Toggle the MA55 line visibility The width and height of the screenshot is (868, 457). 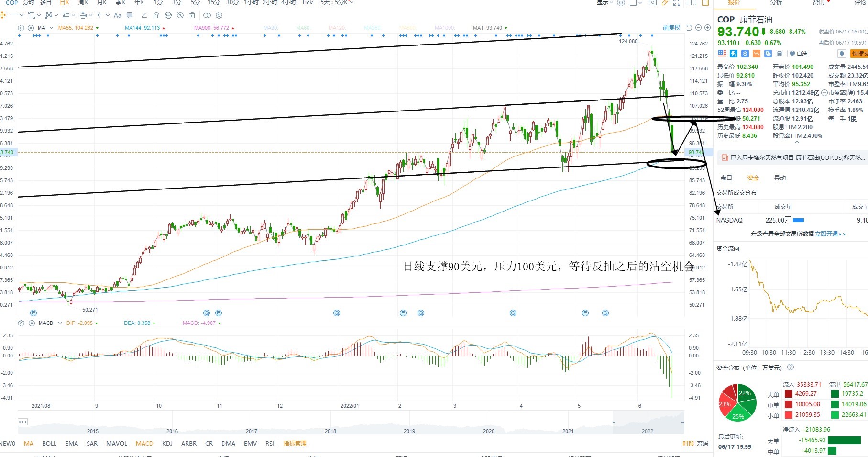tap(78, 28)
